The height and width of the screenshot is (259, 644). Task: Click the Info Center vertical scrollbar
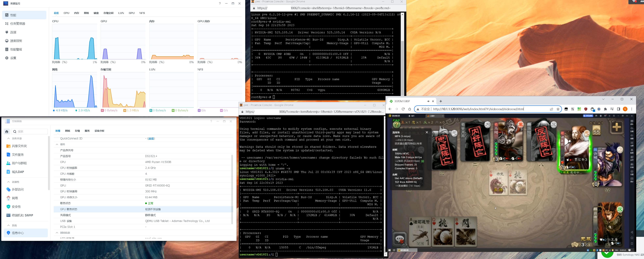pyautogui.click(x=232, y=189)
